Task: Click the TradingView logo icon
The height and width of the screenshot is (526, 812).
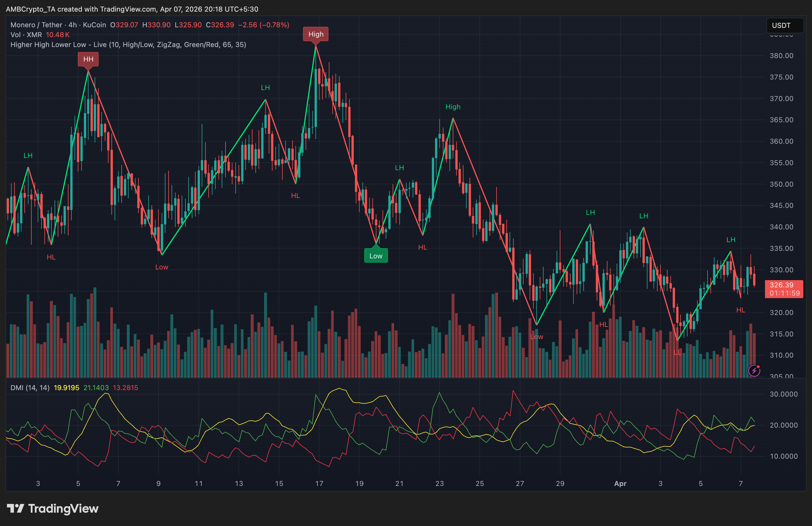Action: (15, 508)
